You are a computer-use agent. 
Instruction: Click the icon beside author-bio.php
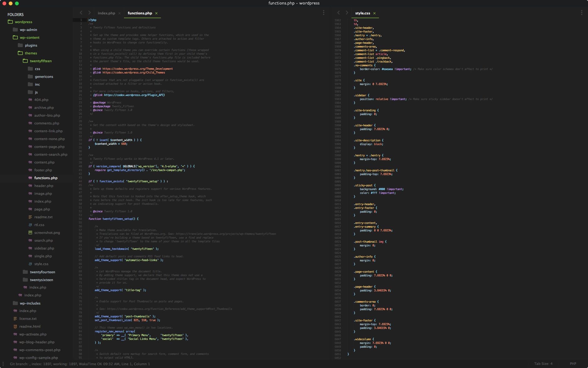[x=30, y=115]
